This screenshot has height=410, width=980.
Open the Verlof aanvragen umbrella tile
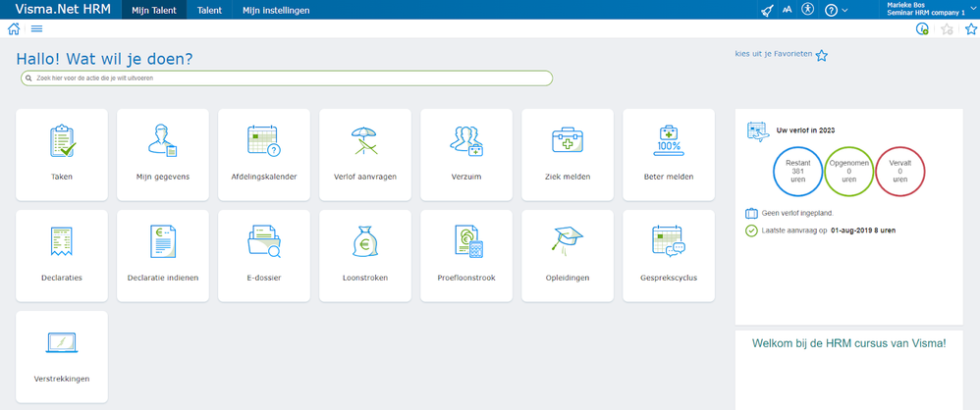tap(365, 155)
